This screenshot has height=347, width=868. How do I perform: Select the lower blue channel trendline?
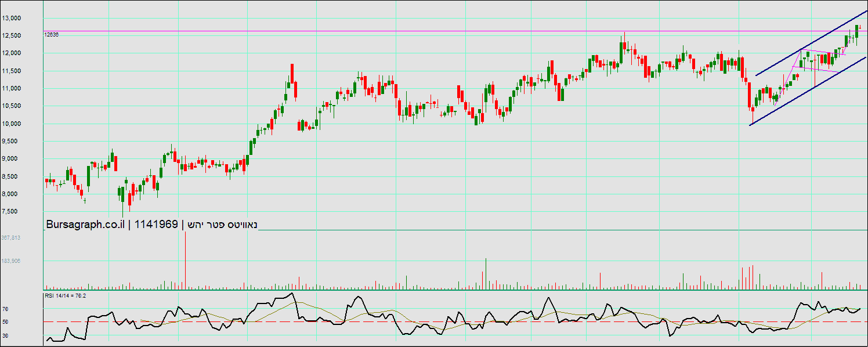(x=808, y=91)
